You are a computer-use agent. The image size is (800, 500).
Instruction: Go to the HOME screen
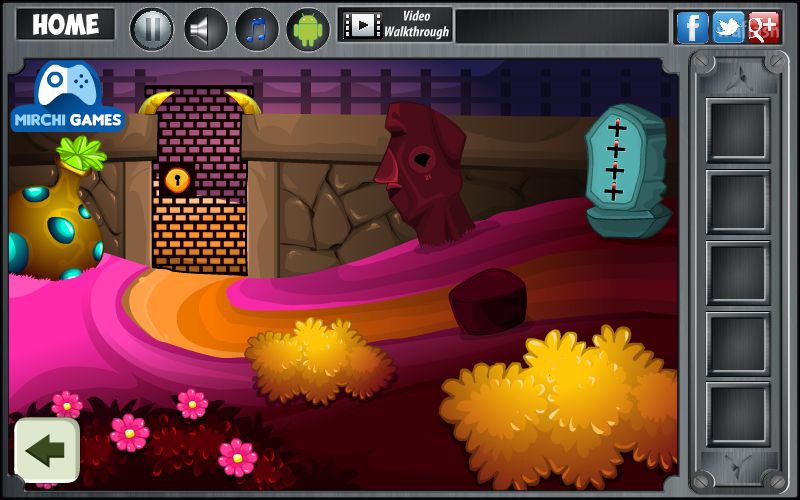point(66,24)
